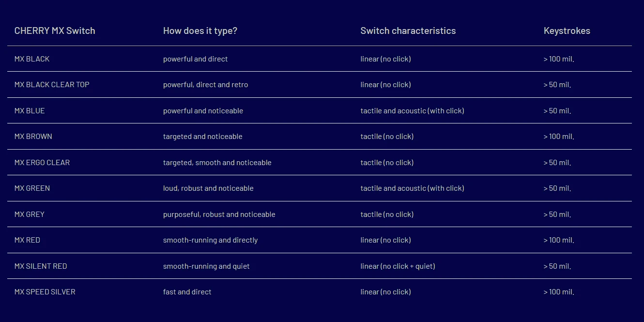Click the MX SPEED SILVER row label
Viewport: 644px width, 322px height.
[x=45, y=292]
